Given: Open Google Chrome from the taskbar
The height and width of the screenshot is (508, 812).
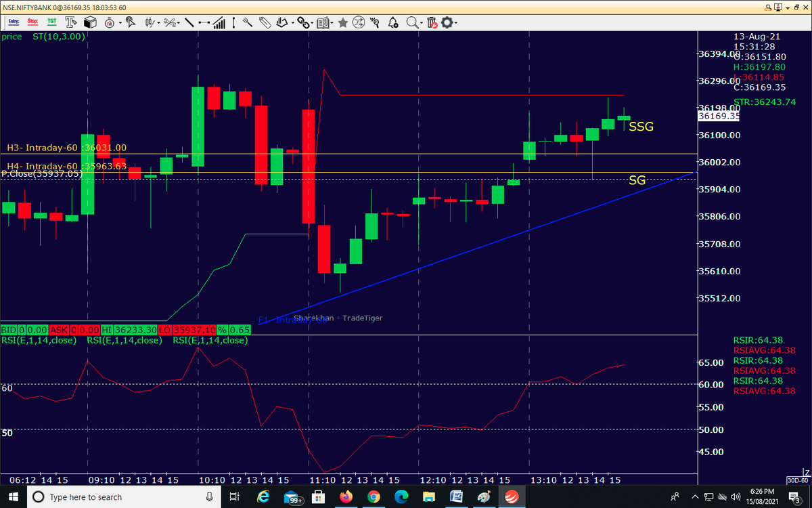Looking at the screenshot, I should pos(374,496).
